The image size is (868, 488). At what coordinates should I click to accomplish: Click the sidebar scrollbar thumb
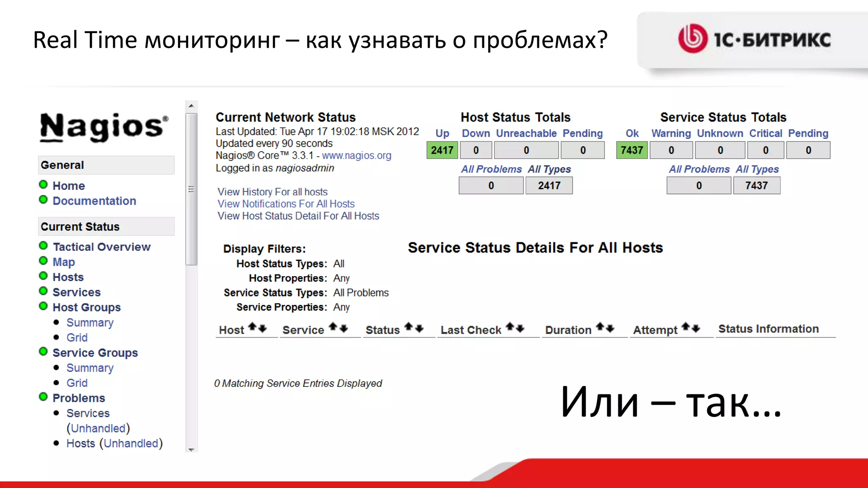(x=192, y=189)
